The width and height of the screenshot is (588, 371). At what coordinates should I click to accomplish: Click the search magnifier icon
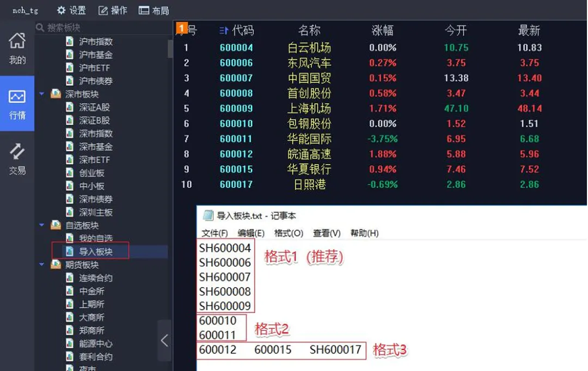point(40,27)
